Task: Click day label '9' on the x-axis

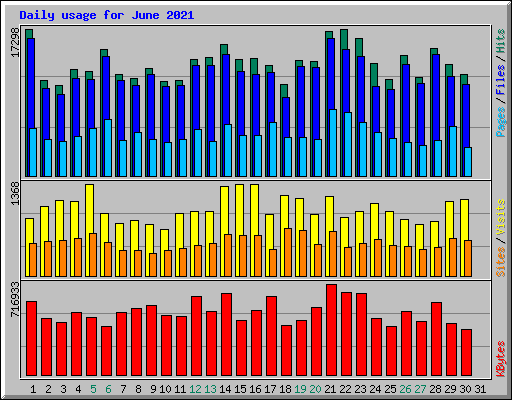Action: (x=153, y=389)
